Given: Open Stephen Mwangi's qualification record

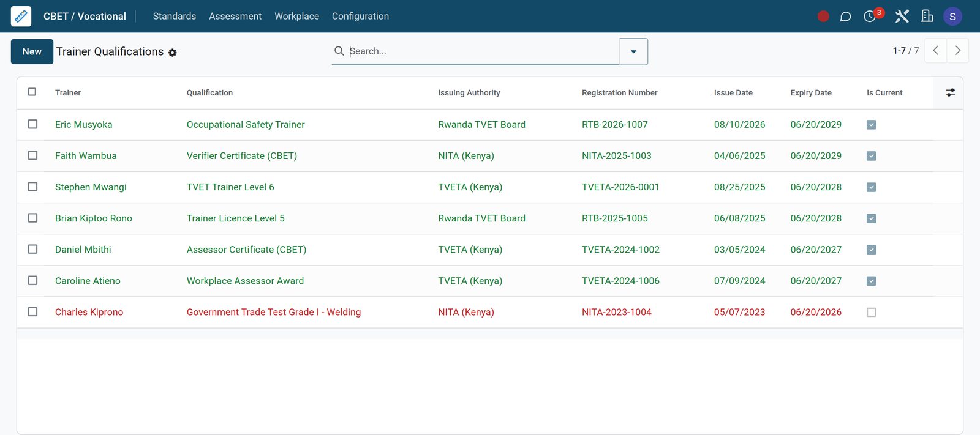Looking at the screenshot, I should [x=230, y=187].
